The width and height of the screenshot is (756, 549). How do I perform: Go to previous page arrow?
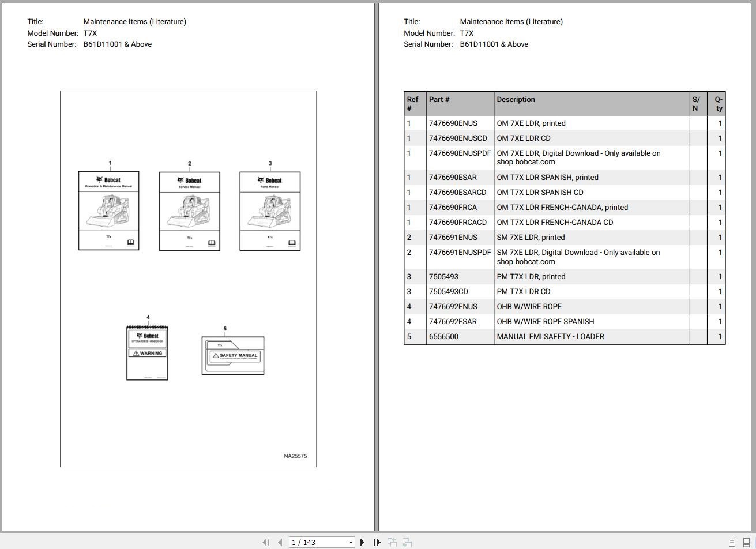280,542
